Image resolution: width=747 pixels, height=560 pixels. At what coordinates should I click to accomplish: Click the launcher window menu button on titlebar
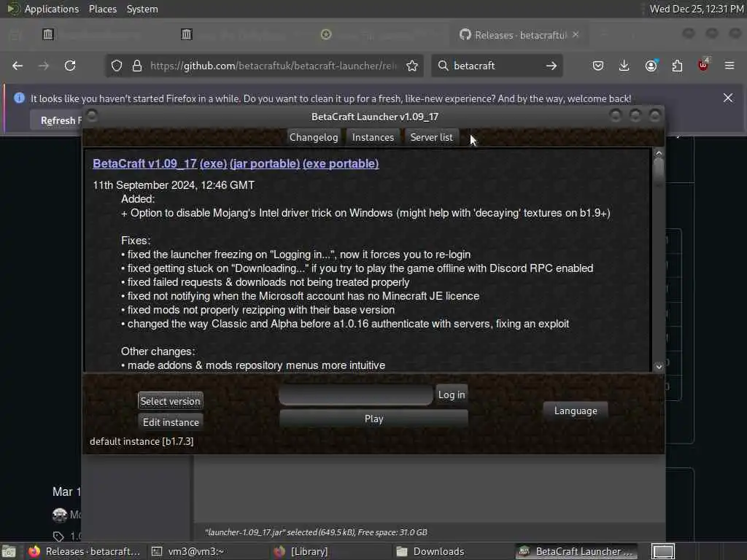[92, 116]
